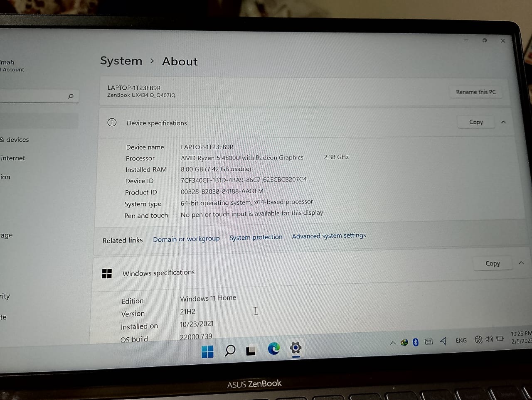Open network globe tray icon
The height and width of the screenshot is (400, 532).
478,339
